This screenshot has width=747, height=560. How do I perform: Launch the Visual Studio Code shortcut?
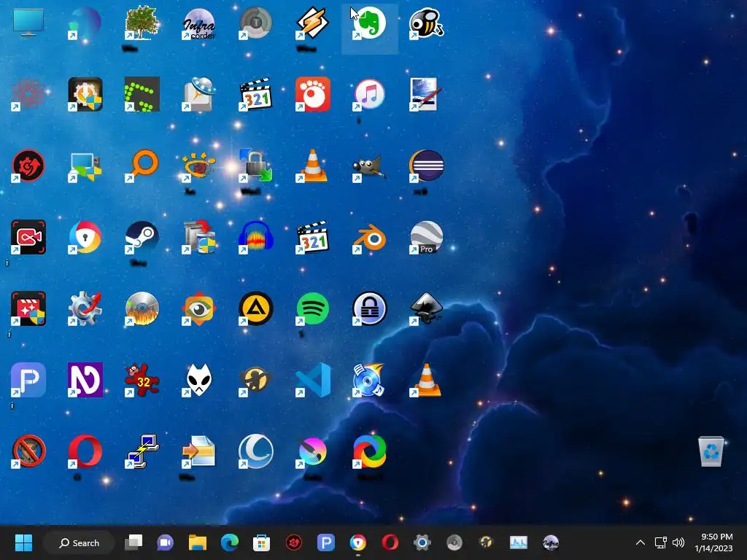[x=313, y=380]
